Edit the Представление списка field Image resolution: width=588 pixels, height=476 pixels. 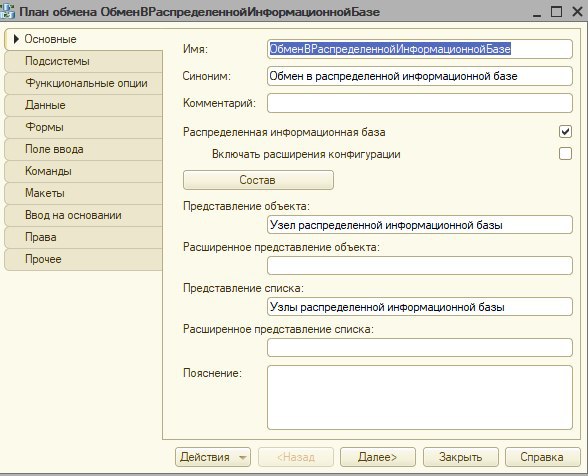420,307
